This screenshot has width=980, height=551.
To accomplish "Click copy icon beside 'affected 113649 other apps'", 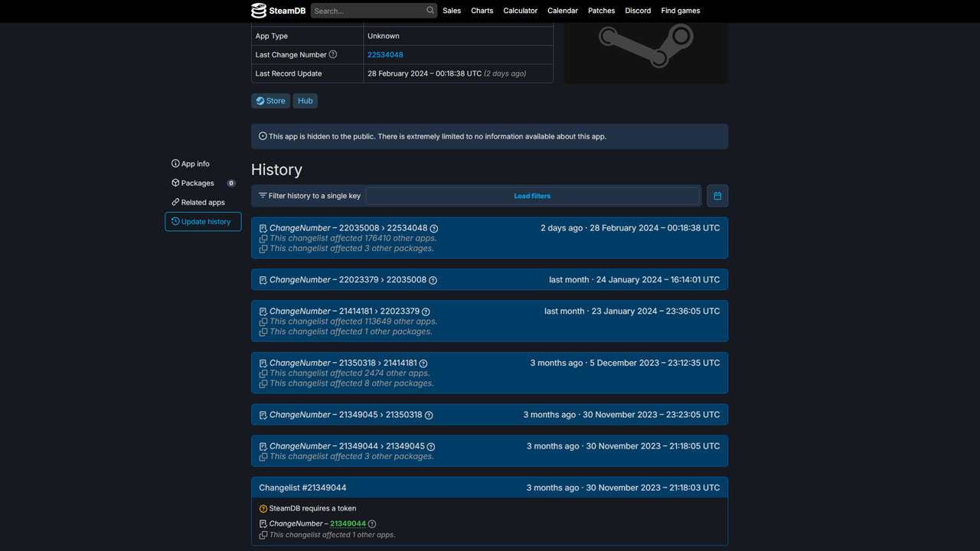I will pos(263,322).
